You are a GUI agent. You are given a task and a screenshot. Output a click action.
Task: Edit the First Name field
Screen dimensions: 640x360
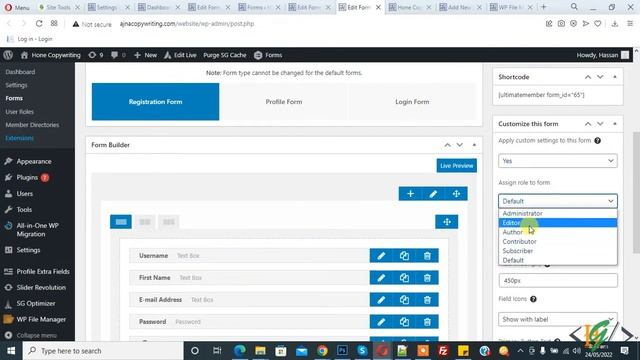tap(381, 278)
